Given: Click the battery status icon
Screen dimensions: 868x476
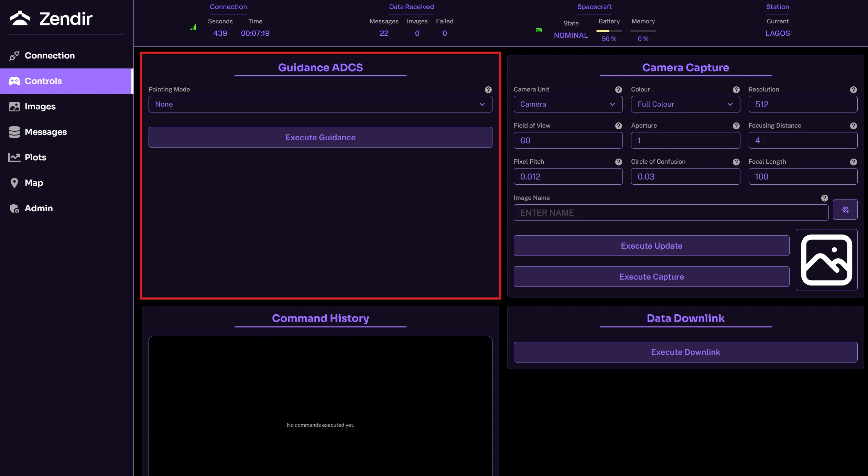Looking at the screenshot, I should 539,30.
